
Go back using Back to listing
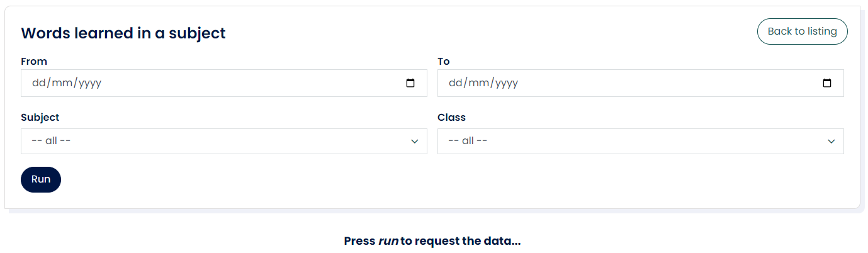coord(802,31)
